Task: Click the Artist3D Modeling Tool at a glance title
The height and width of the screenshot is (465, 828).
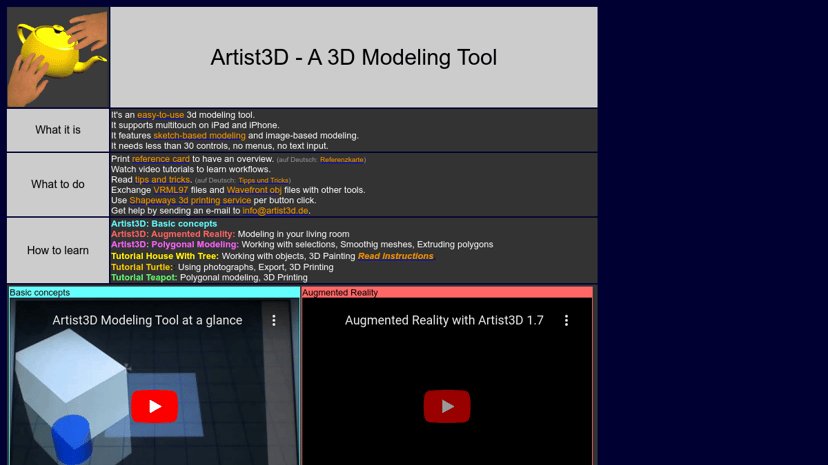Action: [147, 320]
